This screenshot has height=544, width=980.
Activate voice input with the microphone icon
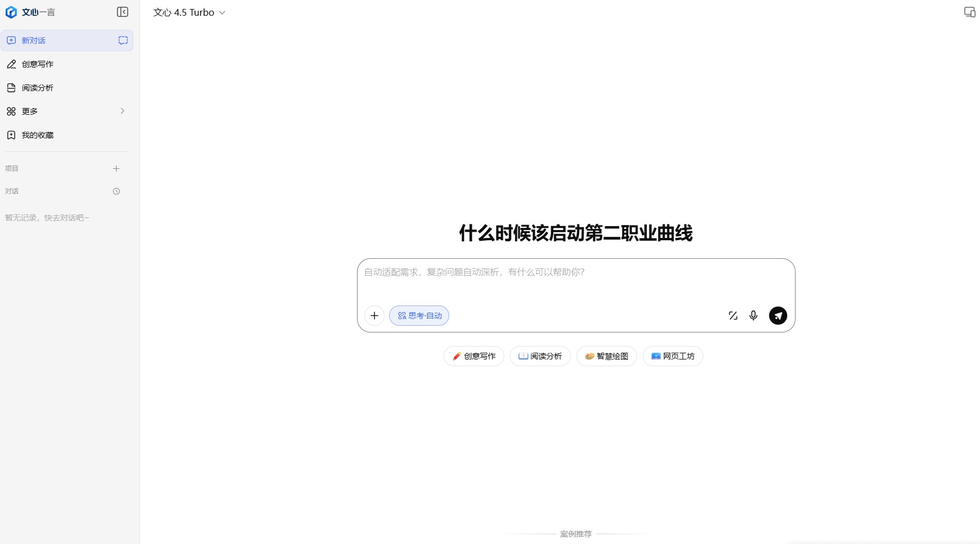click(x=753, y=316)
